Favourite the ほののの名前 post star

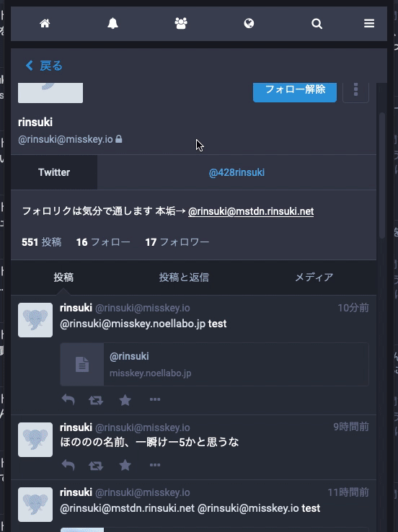(125, 465)
